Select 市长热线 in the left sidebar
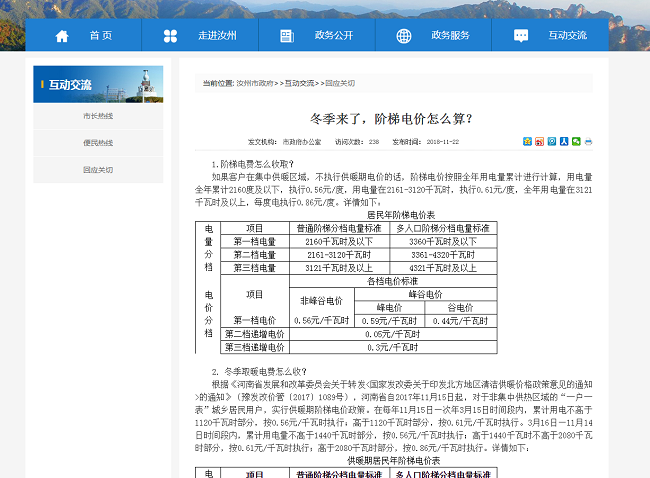Screen dimensions: 650x478 pos(98,116)
